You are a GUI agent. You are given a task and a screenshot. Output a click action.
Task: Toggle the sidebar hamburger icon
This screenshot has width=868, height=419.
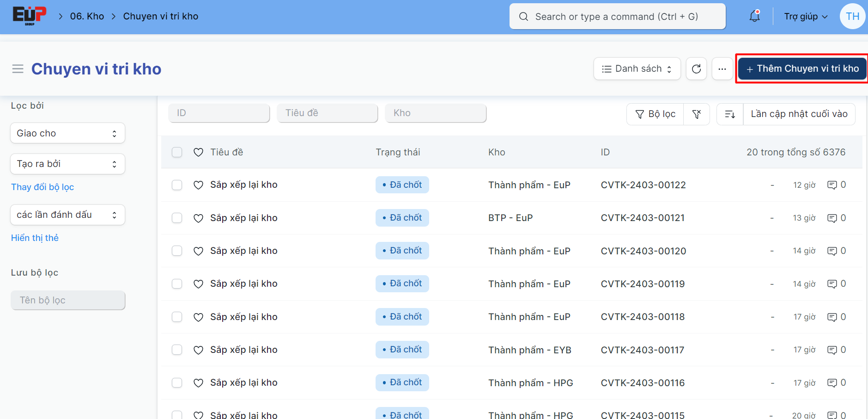coord(18,69)
